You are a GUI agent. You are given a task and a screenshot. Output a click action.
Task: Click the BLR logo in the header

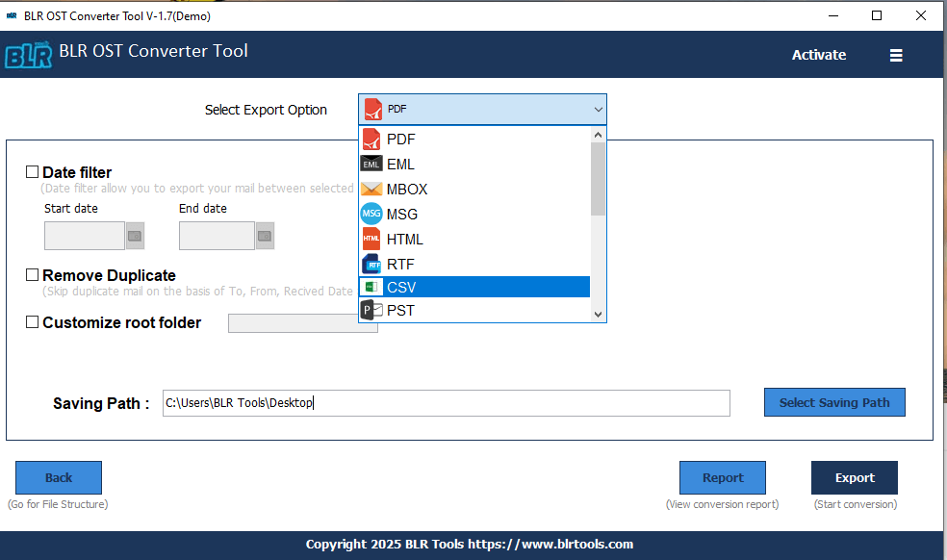point(29,54)
